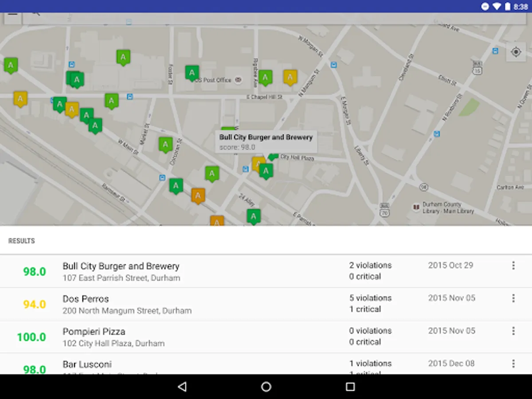The width and height of the screenshot is (532, 399).
Task: Tap inspection date 2015 Oct 29
Action: tap(451, 265)
